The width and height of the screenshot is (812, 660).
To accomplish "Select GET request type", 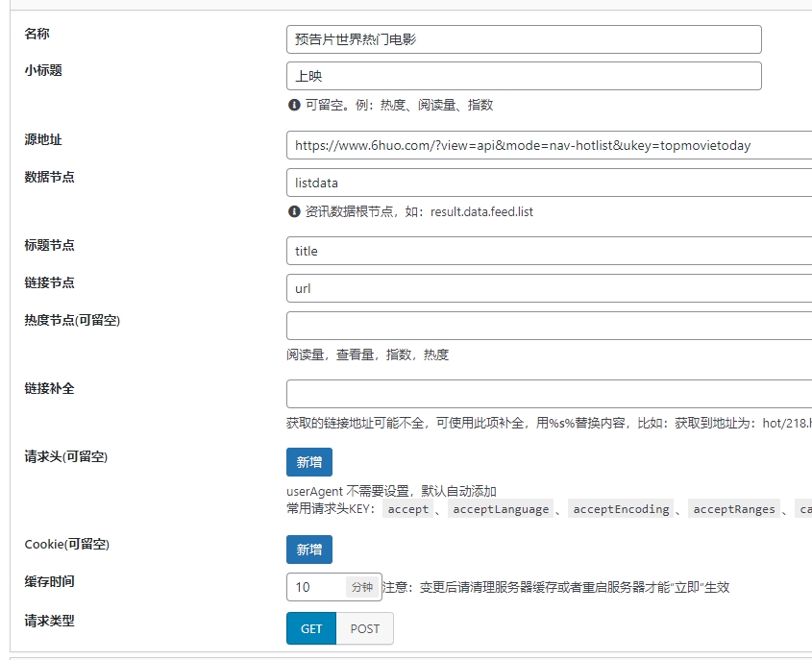I will pos(311,628).
